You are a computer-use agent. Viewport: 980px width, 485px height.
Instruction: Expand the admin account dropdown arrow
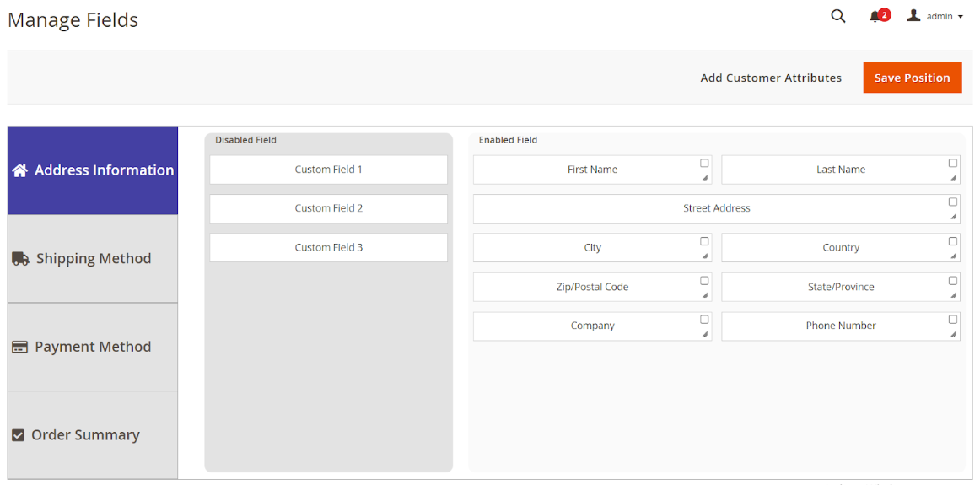tap(961, 17)
